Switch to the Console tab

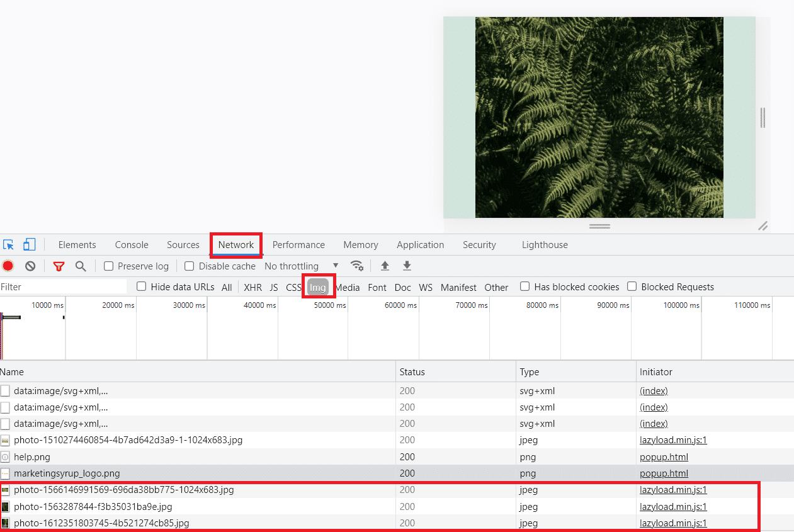[x=132, y=245]
